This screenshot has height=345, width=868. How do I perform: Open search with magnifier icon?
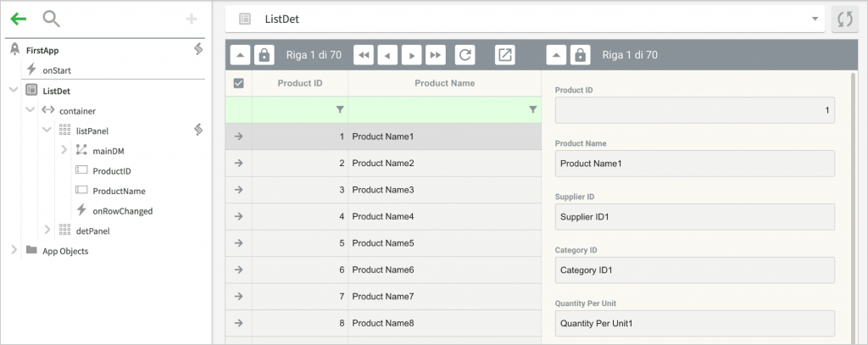point(52,19)
